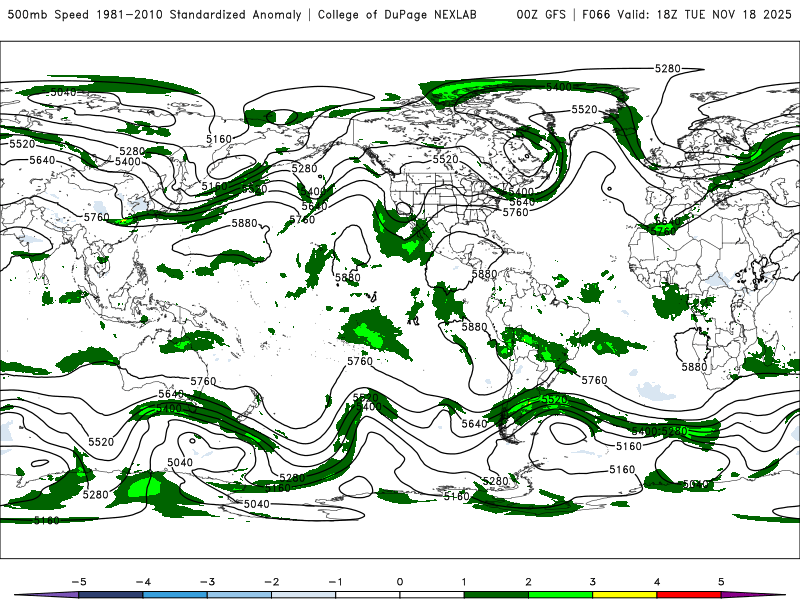
Task: Click the 5520 contour label near Greenland
Action: [x=584, y=110]
